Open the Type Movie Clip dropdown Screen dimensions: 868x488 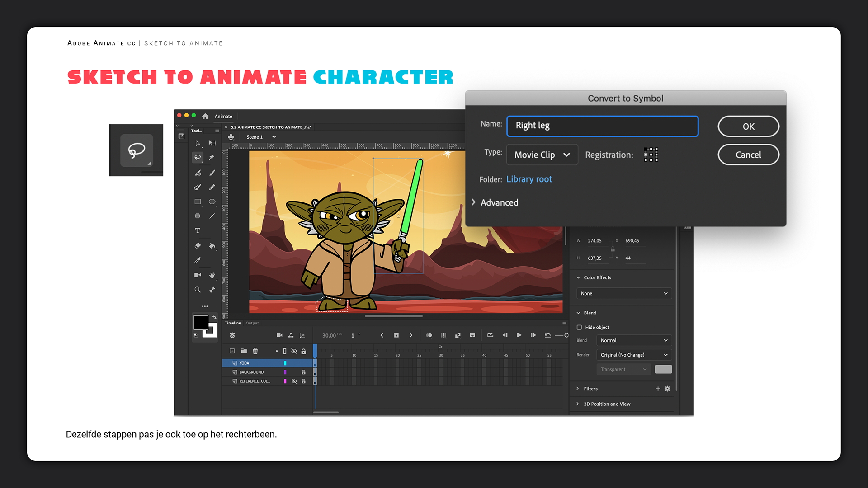pyautogui.click(x=542, y=155)
